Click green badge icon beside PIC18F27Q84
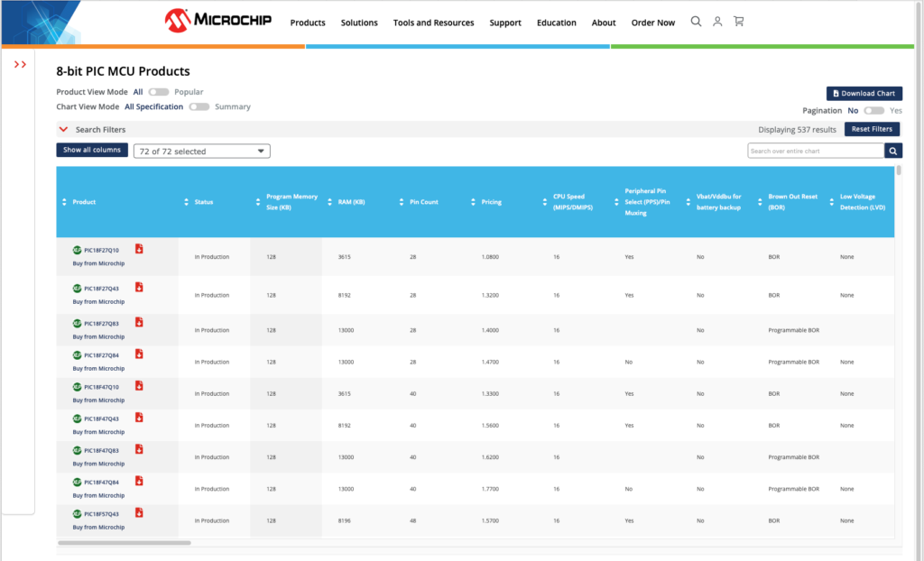Screen dimensions: 924x561 click(78, 355)
